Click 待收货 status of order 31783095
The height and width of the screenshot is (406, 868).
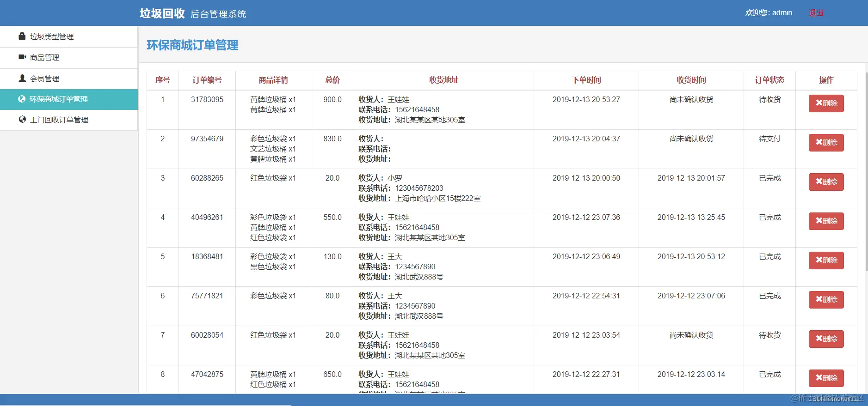(770, 100)
